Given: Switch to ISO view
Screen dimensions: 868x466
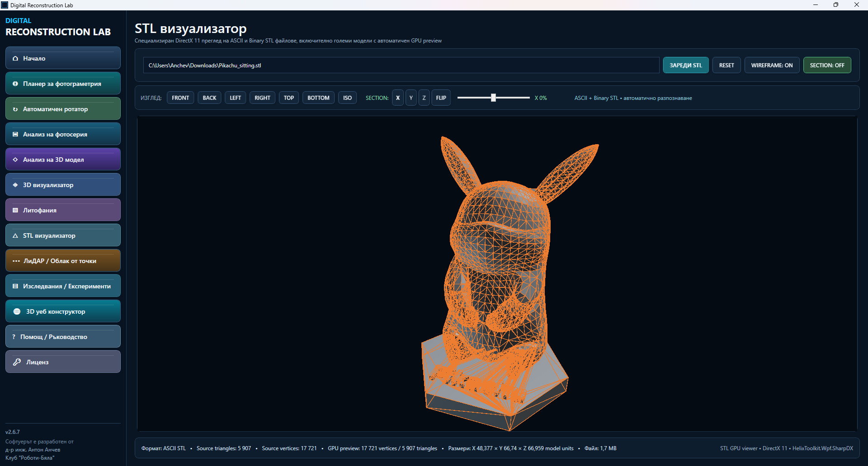Looking at the screenshot, I should (347, 98).
